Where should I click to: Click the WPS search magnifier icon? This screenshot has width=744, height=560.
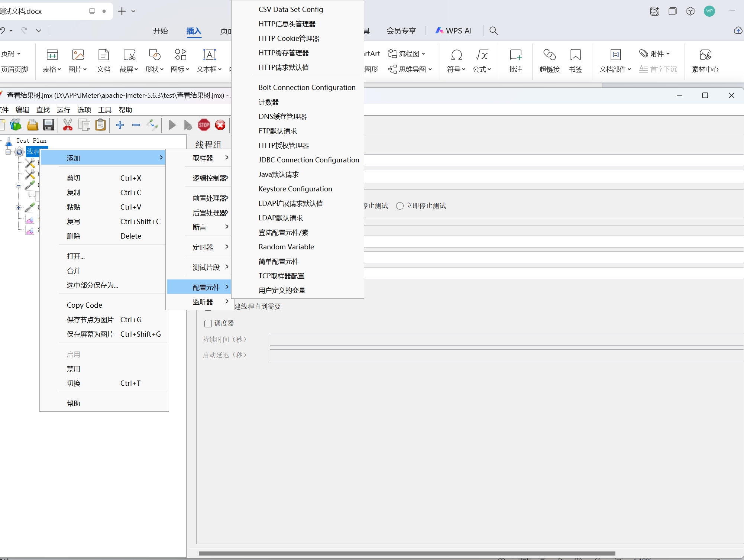(x=494, y=31)
